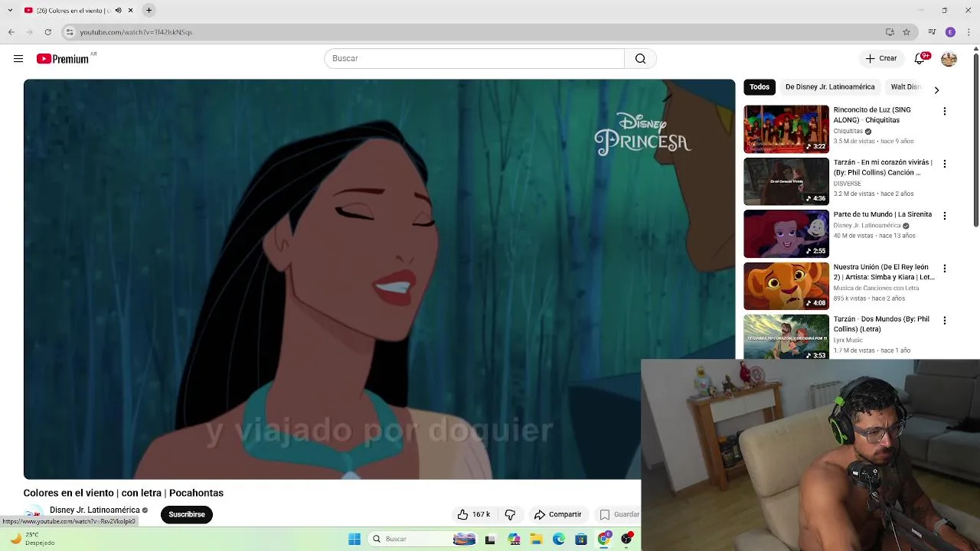The width and height of the screenshot is (980, 551).
Task: Close the Colores en el viento tab
Action: 130,11
